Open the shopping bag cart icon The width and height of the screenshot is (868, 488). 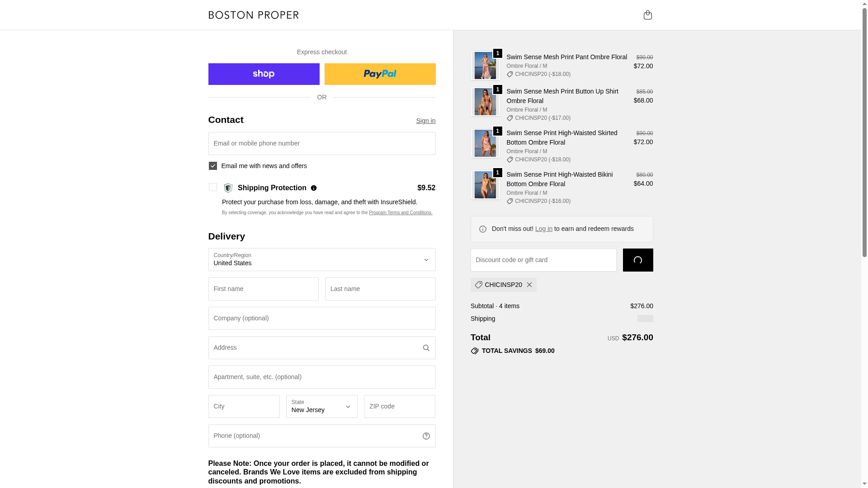click(647, 15)
